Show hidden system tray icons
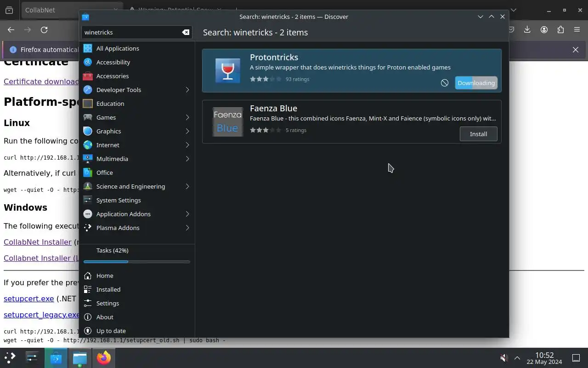This screenshot has height=368, width=588. click(517, 358)
